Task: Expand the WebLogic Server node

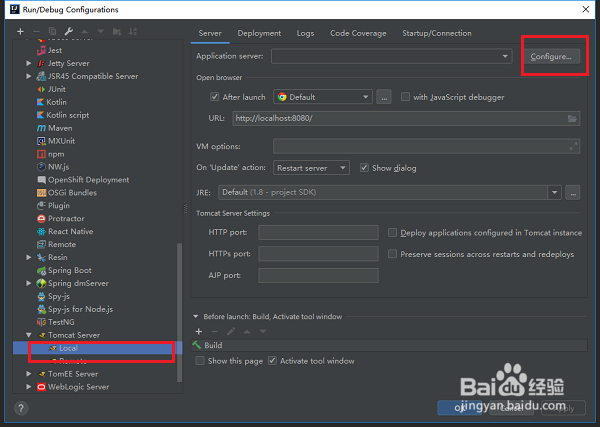Action: pos(29,387)
